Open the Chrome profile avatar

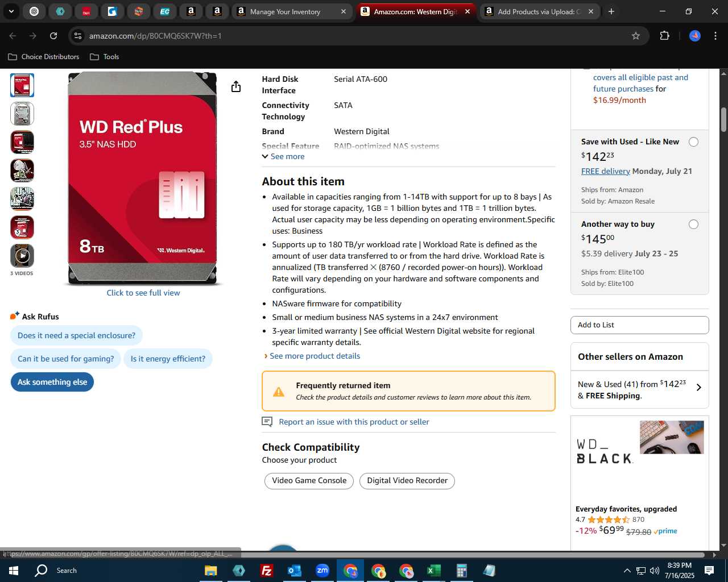[x=695, y=36]
